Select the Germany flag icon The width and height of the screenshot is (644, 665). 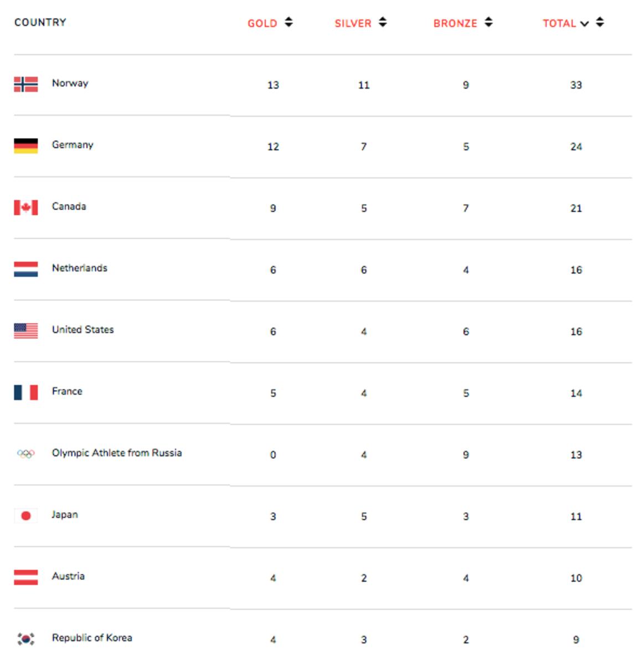[25, 145]
